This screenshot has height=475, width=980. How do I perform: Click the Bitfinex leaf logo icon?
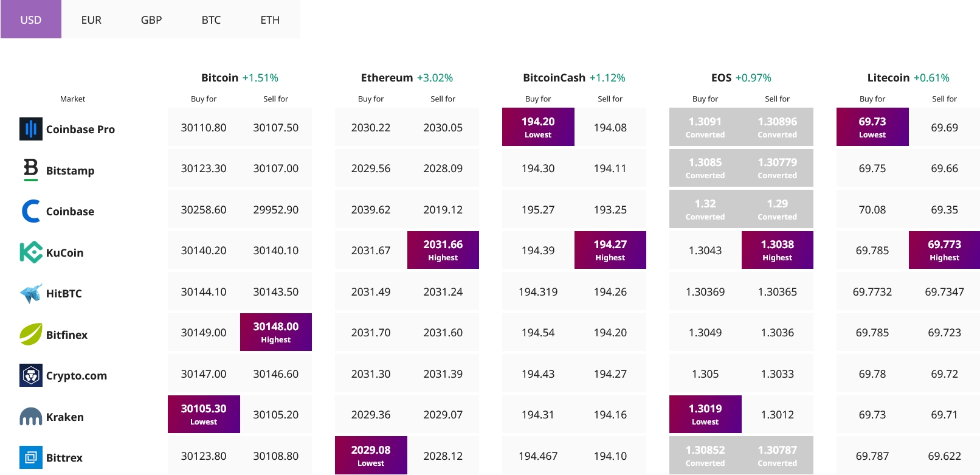pos(31,335)
